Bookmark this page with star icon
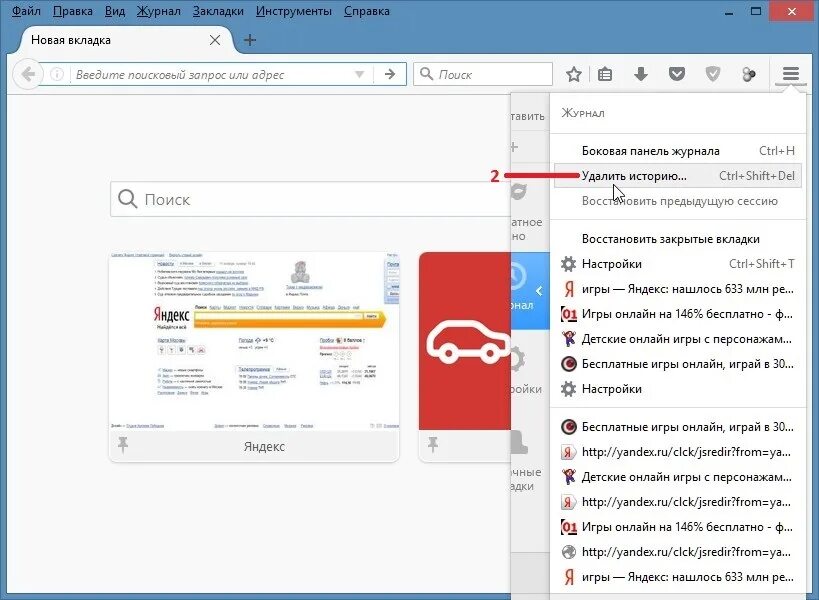Screen dimensions: 819x600 pos(574,74)
